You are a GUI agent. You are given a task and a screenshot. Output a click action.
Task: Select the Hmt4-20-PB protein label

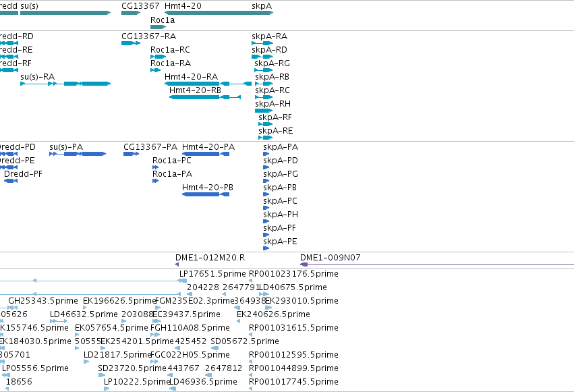point(208,188)
